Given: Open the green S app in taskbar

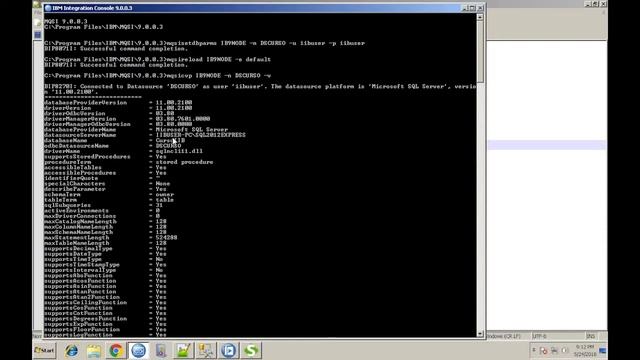Looking at the screenshot, I should click(251, 351).
